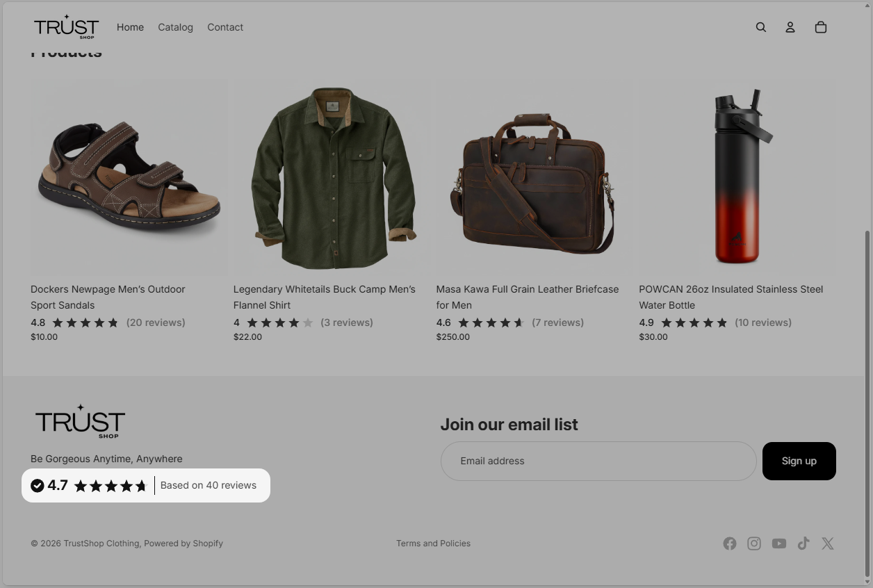
Task: Focus the Email address field
Action: point(598,461)
